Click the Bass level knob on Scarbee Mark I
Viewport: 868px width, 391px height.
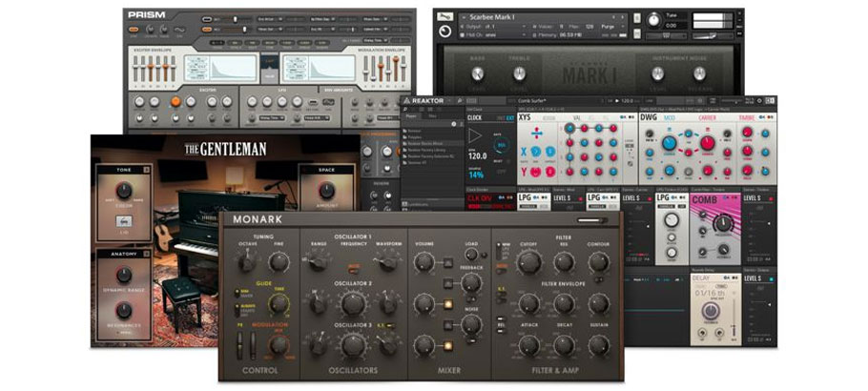click(x=477, y=73)
